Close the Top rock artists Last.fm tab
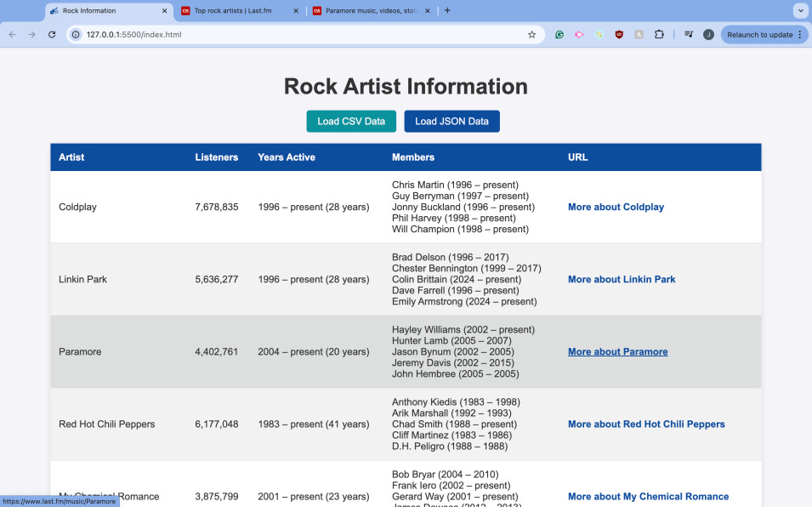The height and width of the screenshot is (507, 812). click(x=296, y=10)
